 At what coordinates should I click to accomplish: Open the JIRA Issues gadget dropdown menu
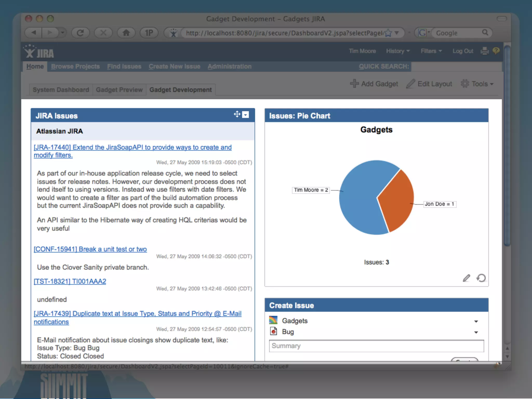pyautogui.click(x=245, y=115)
